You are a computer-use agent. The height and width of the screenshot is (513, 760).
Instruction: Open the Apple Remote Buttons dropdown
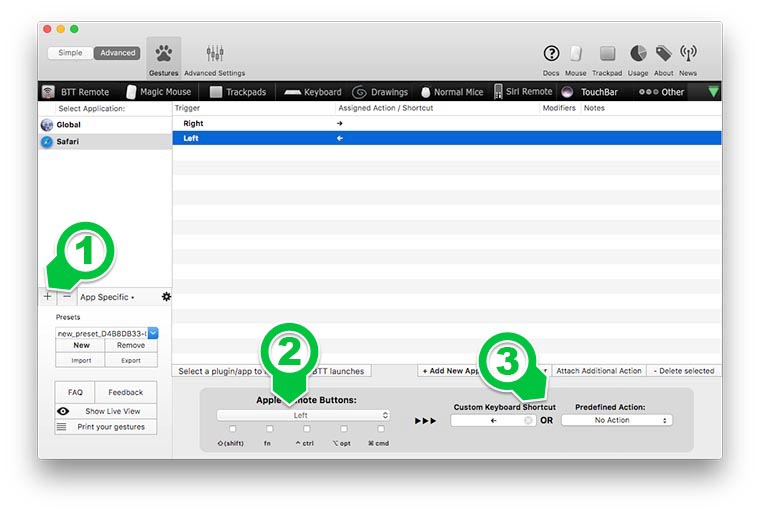click(303, 416)
